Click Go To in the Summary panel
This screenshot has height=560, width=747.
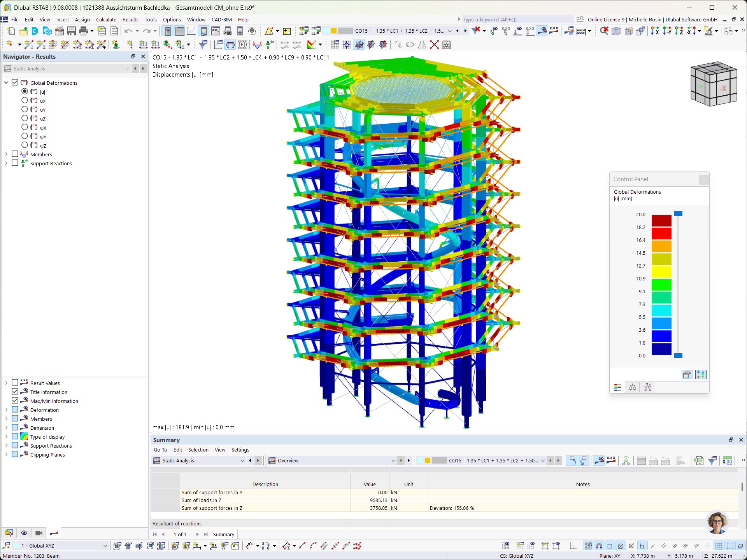tap(160, 450)
